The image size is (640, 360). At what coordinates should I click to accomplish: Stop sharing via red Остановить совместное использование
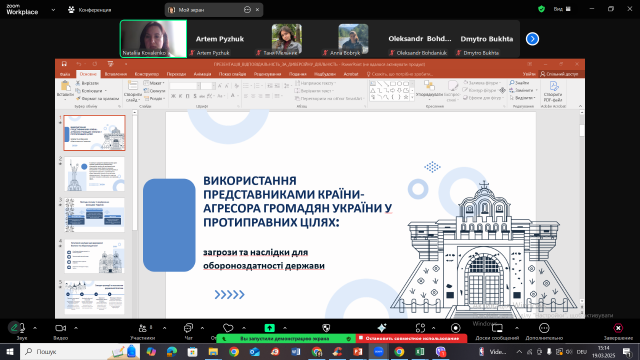click(411, 338)
